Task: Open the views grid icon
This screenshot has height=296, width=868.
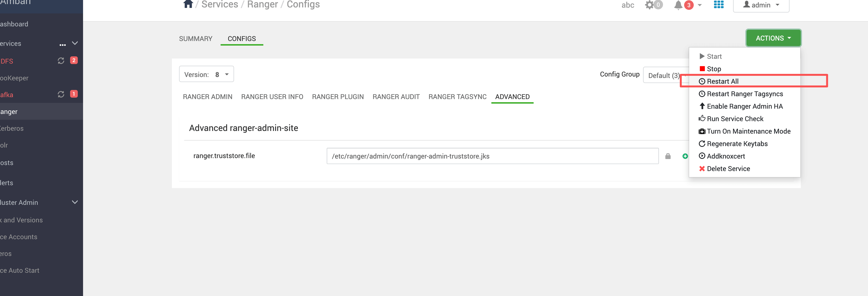Action: (718, 4)
